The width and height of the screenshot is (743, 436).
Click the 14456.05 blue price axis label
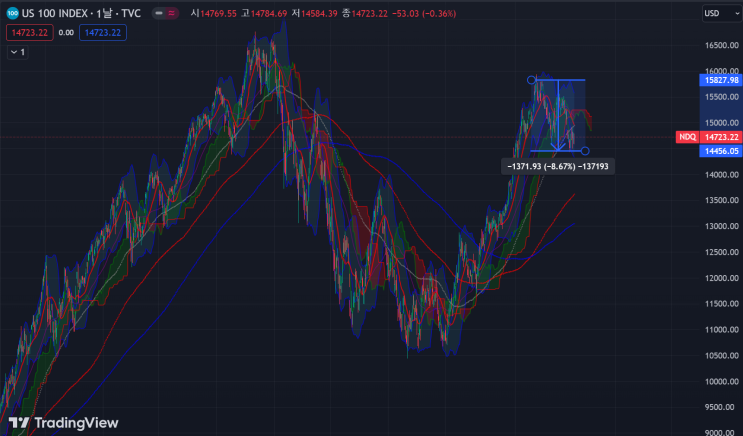[720, 151]
